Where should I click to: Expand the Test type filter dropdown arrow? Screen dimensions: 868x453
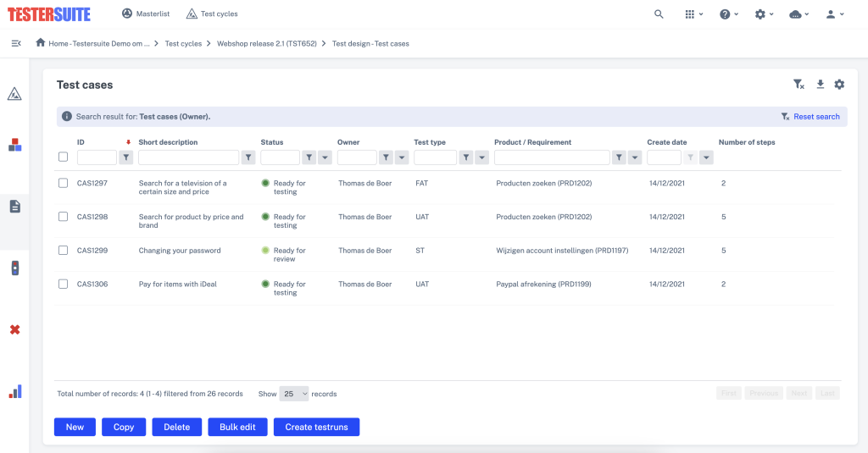click(x=482, y=157)
